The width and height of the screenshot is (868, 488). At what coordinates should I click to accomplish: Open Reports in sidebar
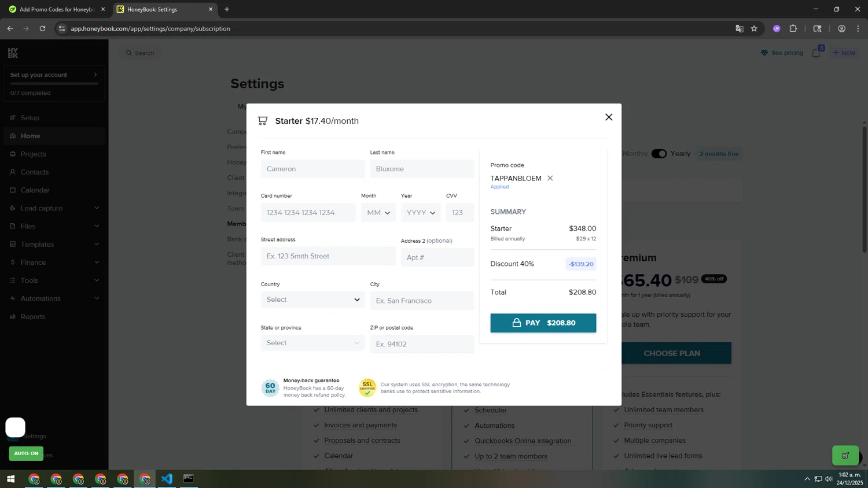[54, 316]
